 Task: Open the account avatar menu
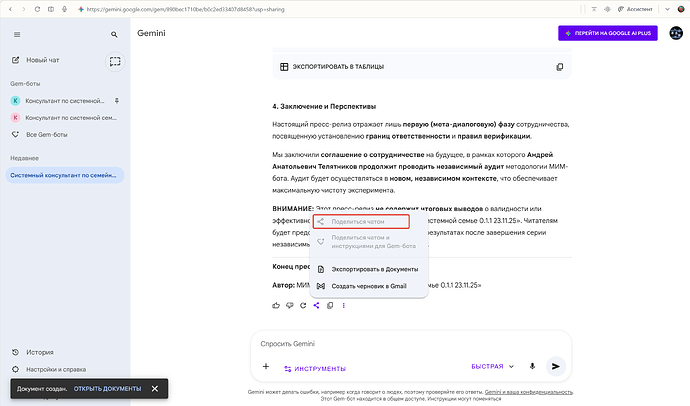tap(676, 33)
